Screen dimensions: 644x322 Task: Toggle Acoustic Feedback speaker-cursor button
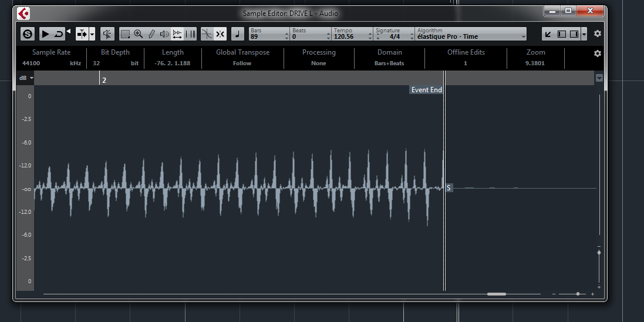tap(107, 33)
